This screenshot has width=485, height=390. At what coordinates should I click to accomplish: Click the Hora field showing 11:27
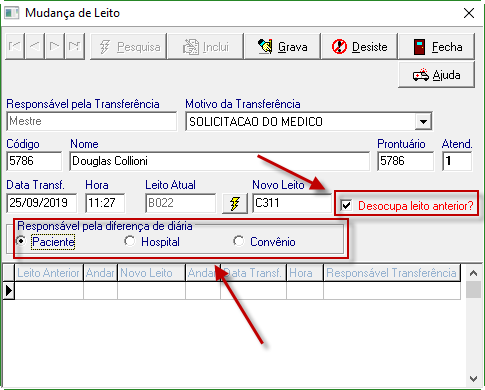click(x=105, y=203)
